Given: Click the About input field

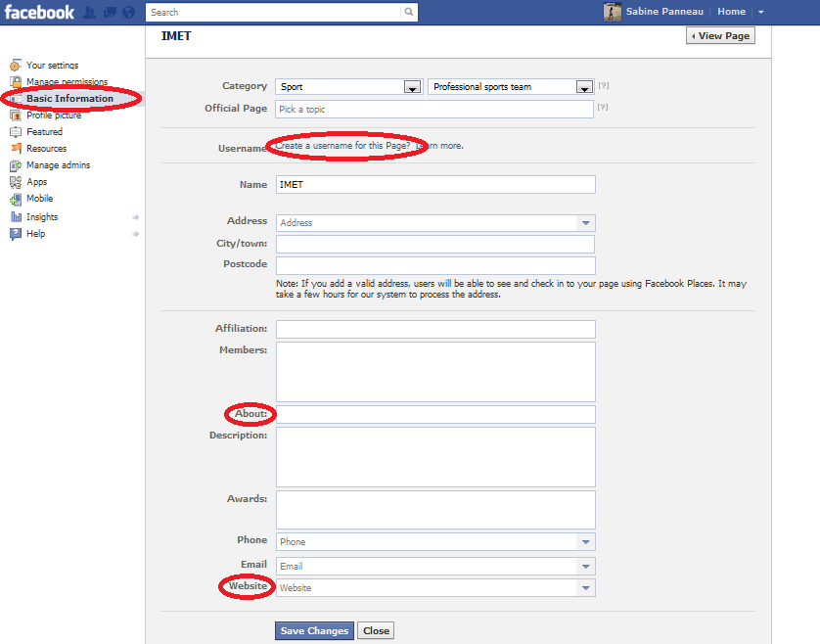Looking at the screenshot, I should (435, 414).
